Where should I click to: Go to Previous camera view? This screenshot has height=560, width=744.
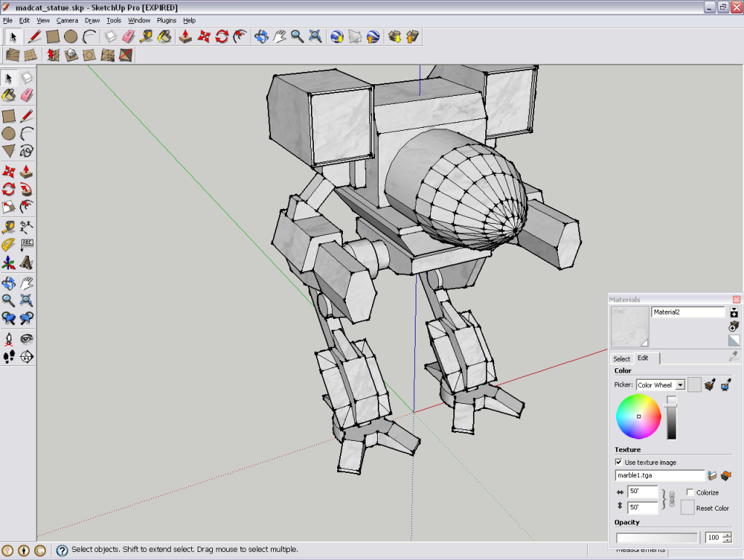9,317
